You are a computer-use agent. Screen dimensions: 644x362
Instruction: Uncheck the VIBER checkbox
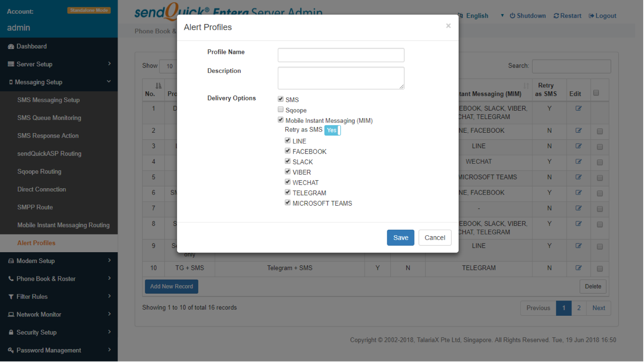[x=287, y=172]
